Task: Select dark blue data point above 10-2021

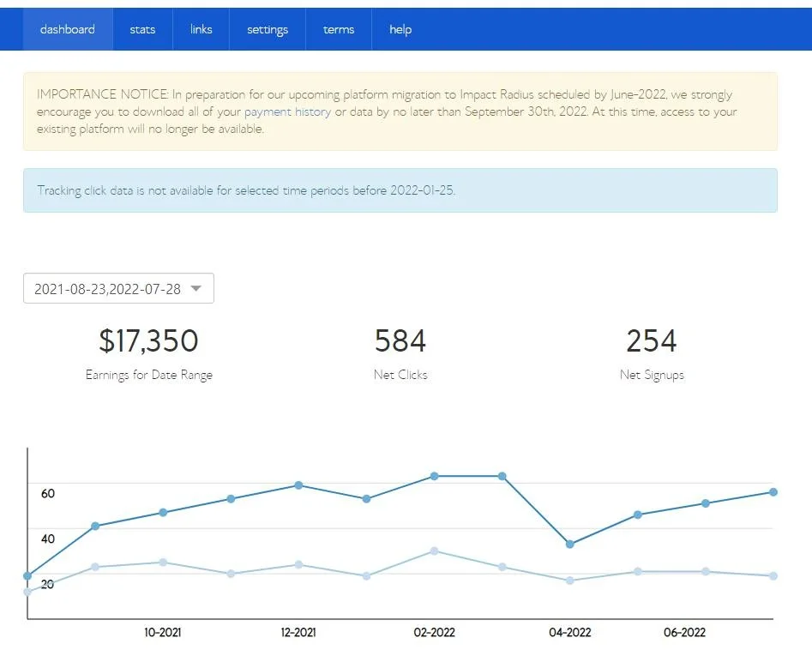Action: tap(163, 513)
